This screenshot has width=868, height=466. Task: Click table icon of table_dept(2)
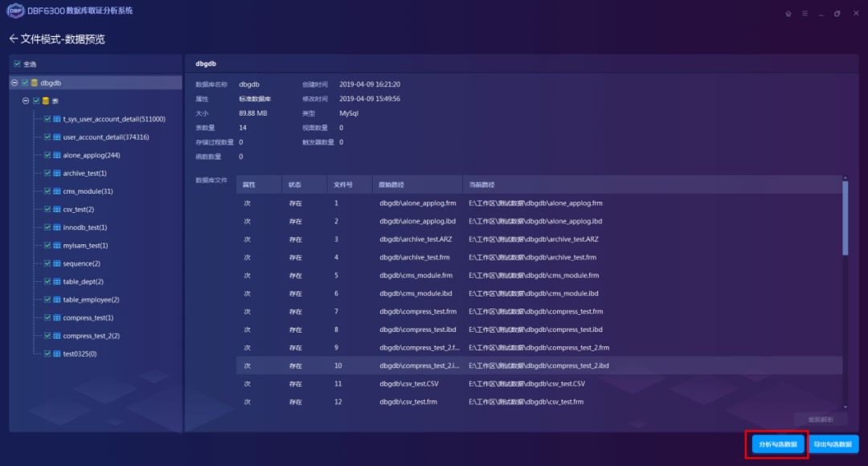[56, 282]
